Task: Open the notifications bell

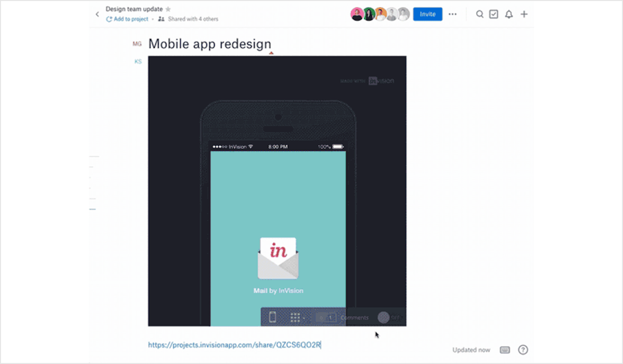Action: pyautogui.click(x=509, y=14)
